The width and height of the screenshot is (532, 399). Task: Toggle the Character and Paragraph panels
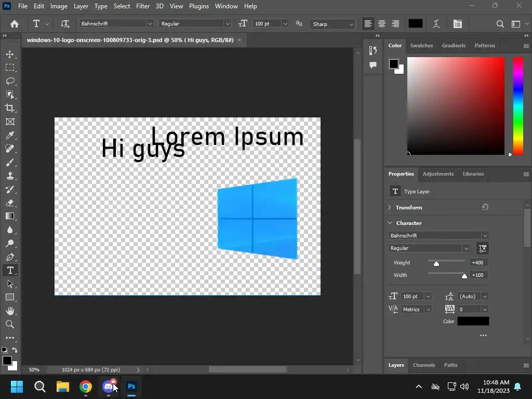coord(457,24)
